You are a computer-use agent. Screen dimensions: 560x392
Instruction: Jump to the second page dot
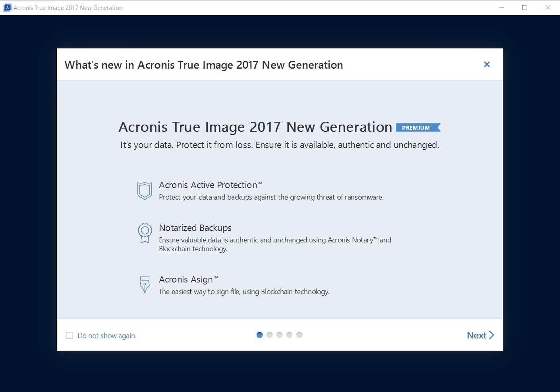[x=269, y=335]
